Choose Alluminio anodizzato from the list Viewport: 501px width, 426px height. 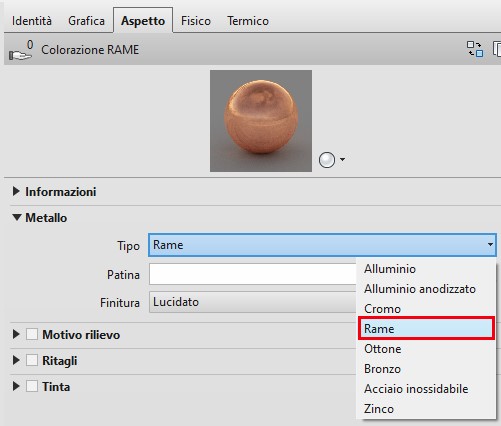(426, 289)
